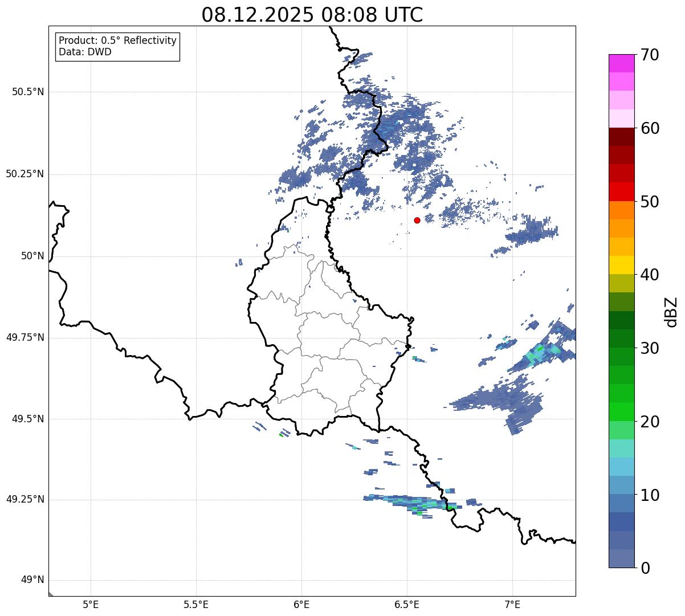The width and height of the screenshot is (685, 616).
Task: Click the 40 colorbar tick label
Action: tap(650, 275)
